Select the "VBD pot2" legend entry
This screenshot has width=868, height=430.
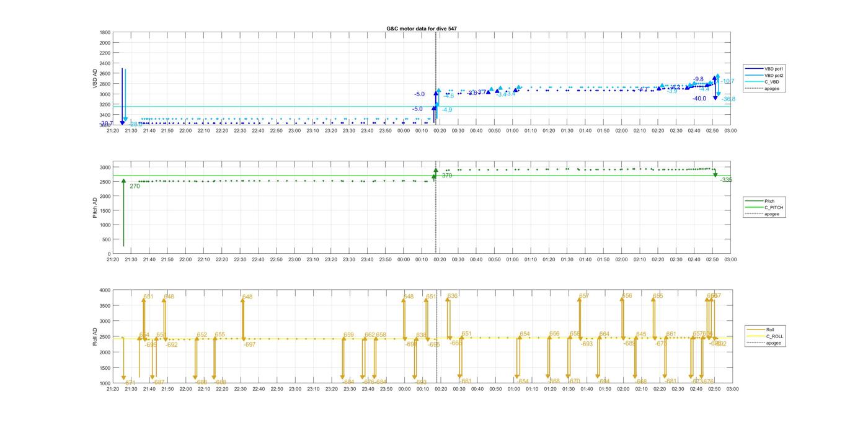[774, 75]
